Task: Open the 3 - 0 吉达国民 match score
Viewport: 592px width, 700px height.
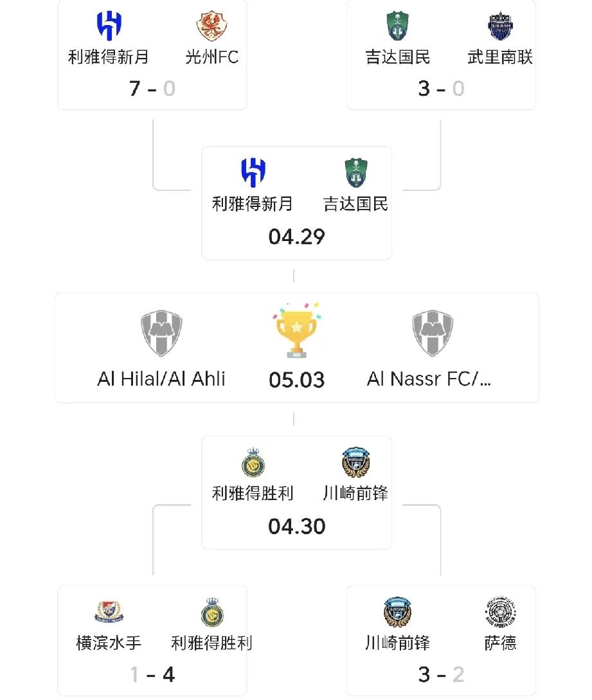Action: (x=441, y=89)
